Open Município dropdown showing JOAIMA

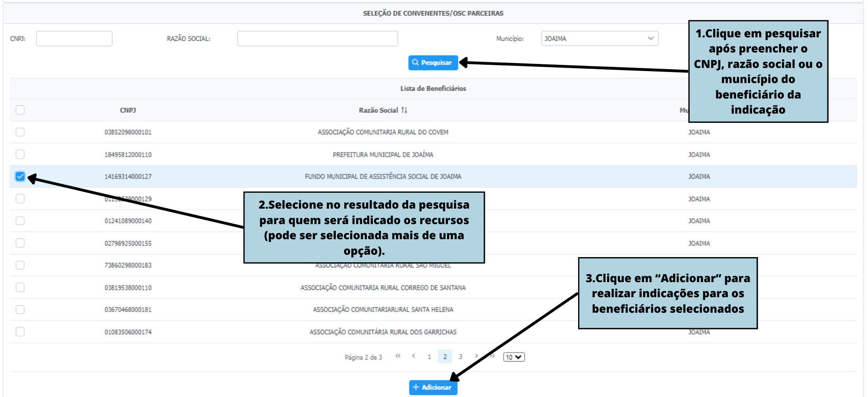599,39
